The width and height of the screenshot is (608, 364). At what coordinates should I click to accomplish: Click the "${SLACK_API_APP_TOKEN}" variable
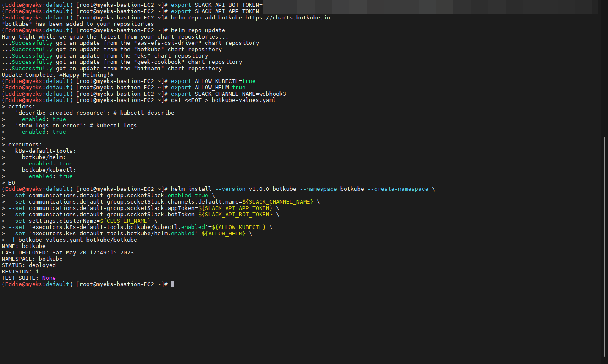click(235, 208)
